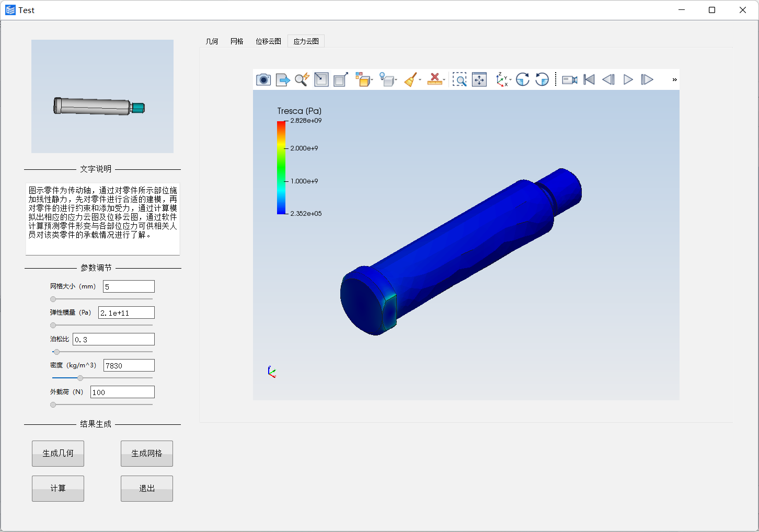Click the 生成网格 button

coord(147,454)
